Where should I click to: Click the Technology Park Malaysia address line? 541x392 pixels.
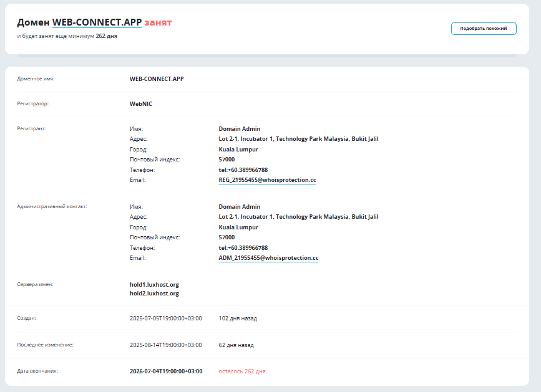pyautogui.click(x=298, y=139)
